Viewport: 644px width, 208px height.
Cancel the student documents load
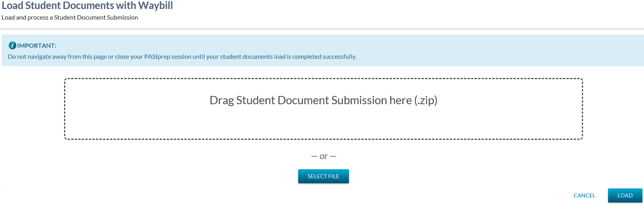pyautogui.click(x=584, y=195)
